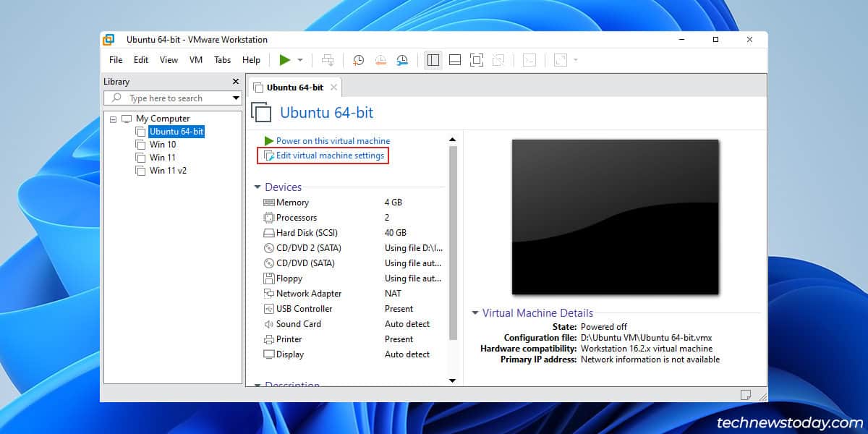
Task: Click the VMware Workstation title bar icon
Action: 109,39
